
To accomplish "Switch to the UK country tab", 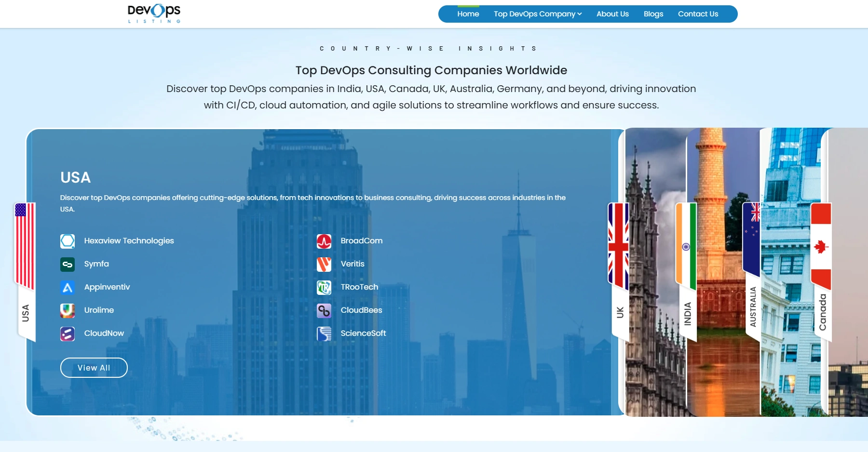I will [x=620, y=312].
